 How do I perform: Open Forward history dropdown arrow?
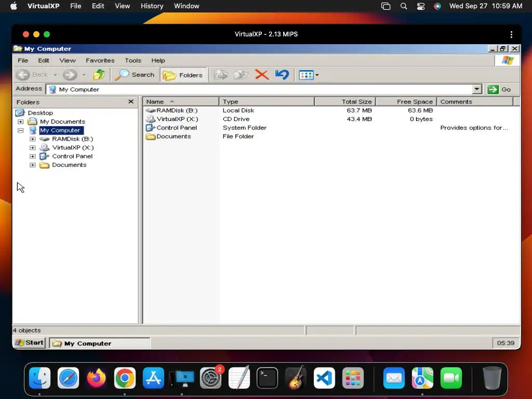pos(84,75)
